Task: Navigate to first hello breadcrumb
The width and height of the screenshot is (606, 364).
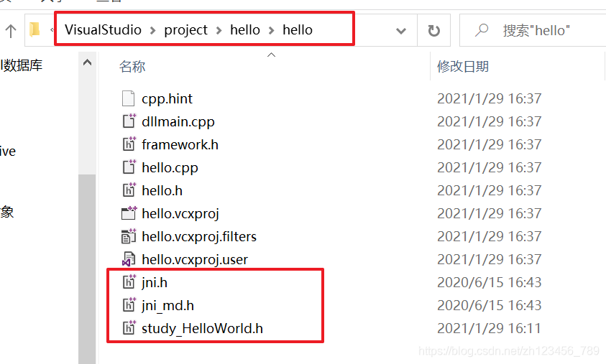Action: [245, 29]
